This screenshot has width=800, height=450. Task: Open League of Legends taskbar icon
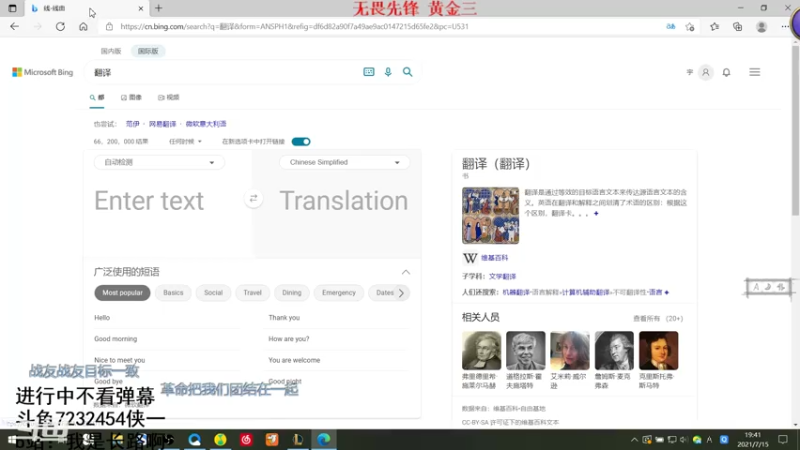tap(298, 439)
